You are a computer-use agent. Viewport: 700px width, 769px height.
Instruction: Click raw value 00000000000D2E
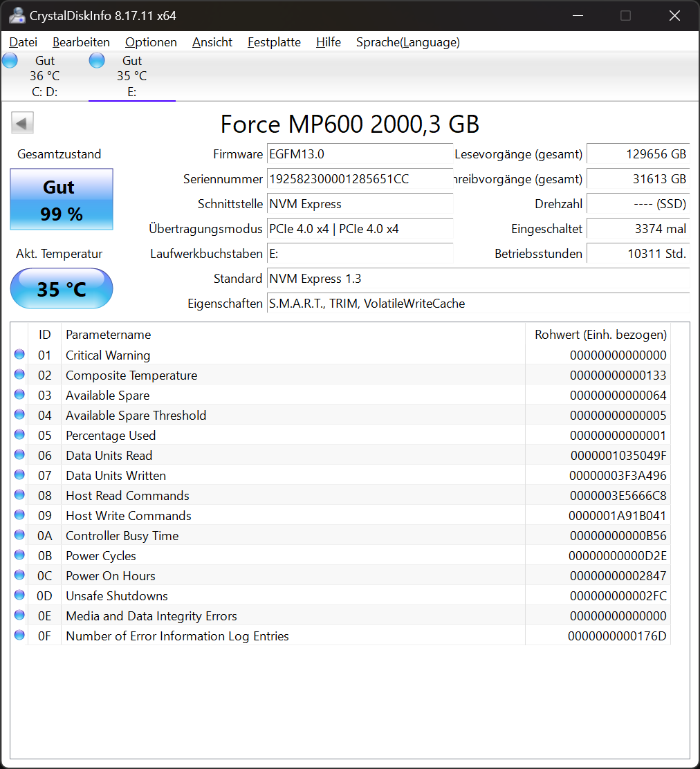point(617,556)
